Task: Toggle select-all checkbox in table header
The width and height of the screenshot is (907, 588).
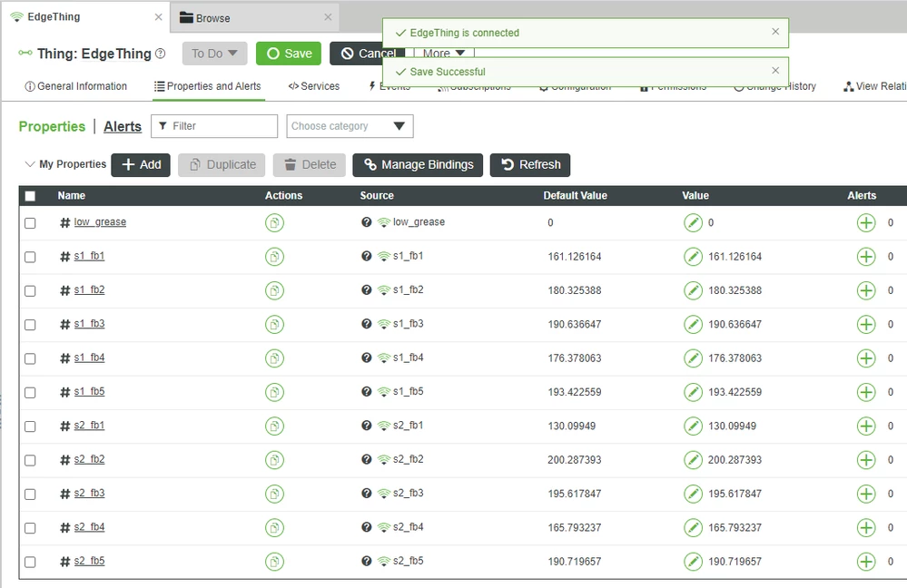Action: coord(30,196)
